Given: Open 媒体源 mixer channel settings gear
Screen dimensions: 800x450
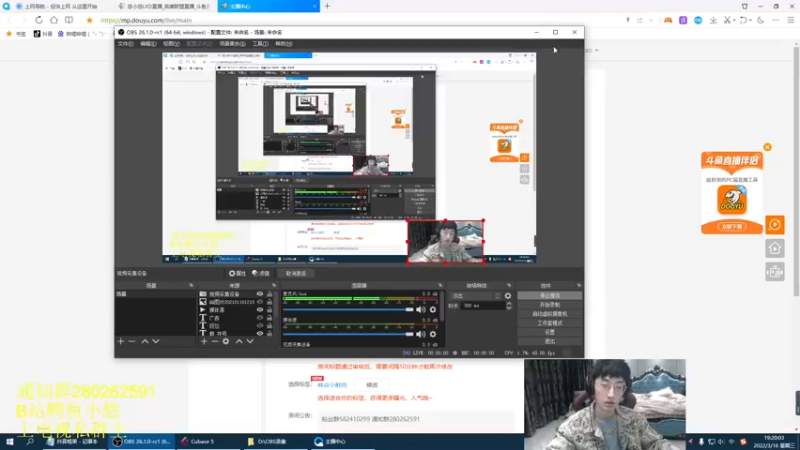Looking at the screenshot, I should coord(433,334).
